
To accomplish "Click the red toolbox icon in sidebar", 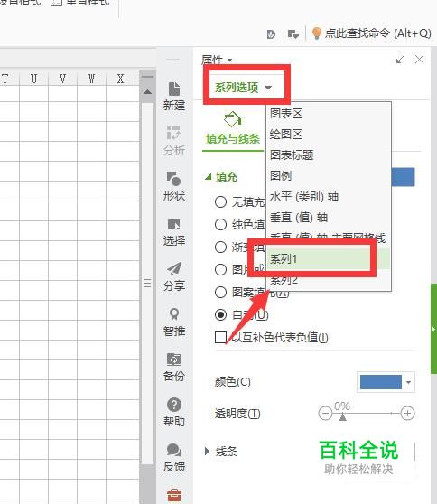I will 174,495.
